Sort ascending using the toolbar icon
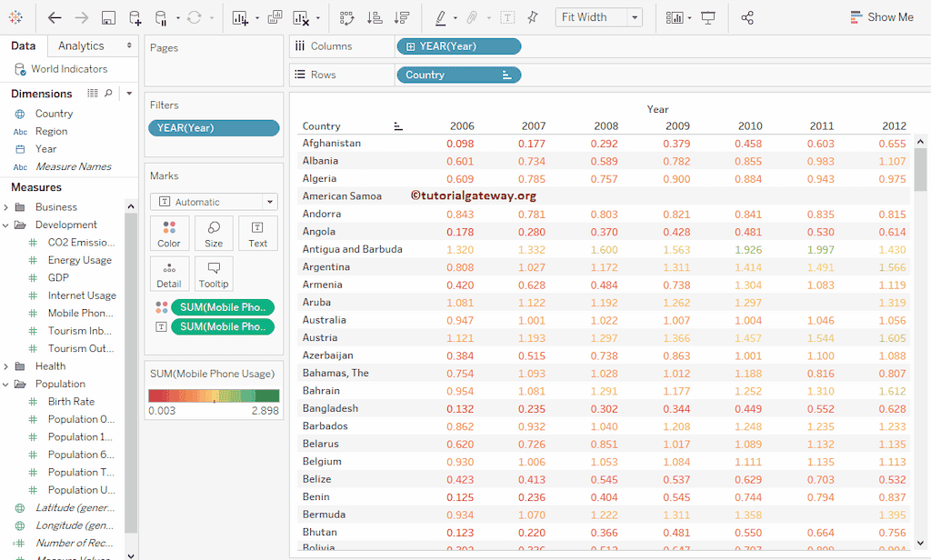The height and width of the screenshot is (560, 931). point(374,17)
